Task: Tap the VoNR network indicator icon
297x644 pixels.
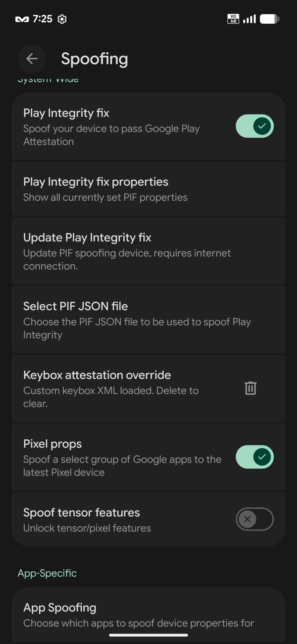Action: point(233,19)
